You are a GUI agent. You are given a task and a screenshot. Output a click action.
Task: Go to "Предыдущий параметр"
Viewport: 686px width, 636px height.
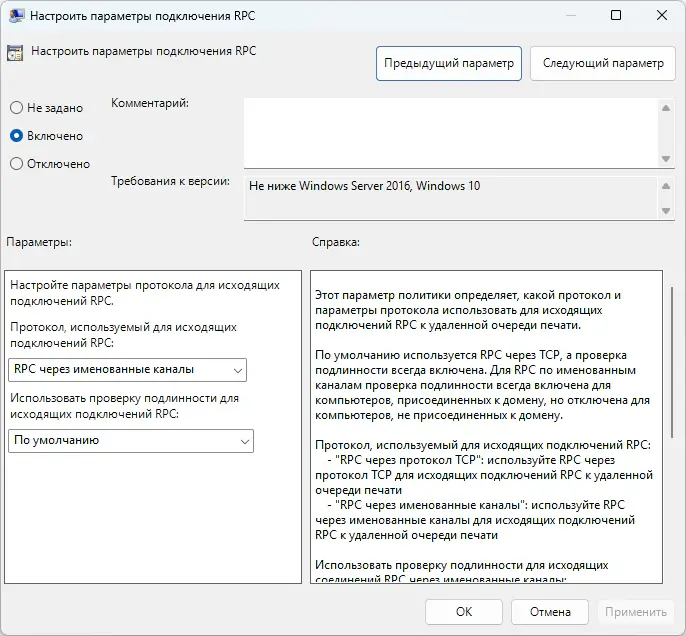[x=449, y=63]
